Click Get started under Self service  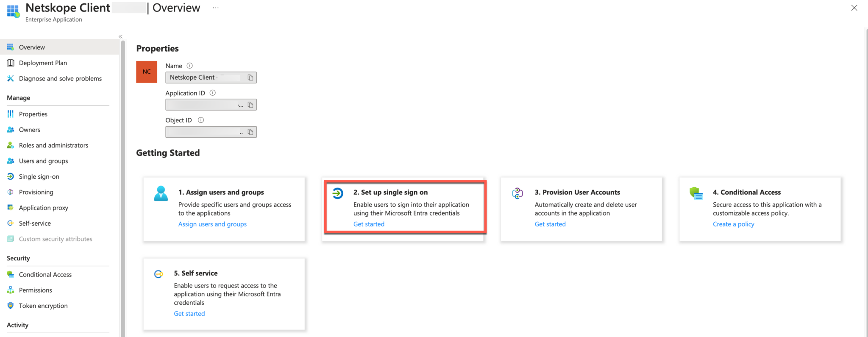pyautogui.click(x=189, y=314)
